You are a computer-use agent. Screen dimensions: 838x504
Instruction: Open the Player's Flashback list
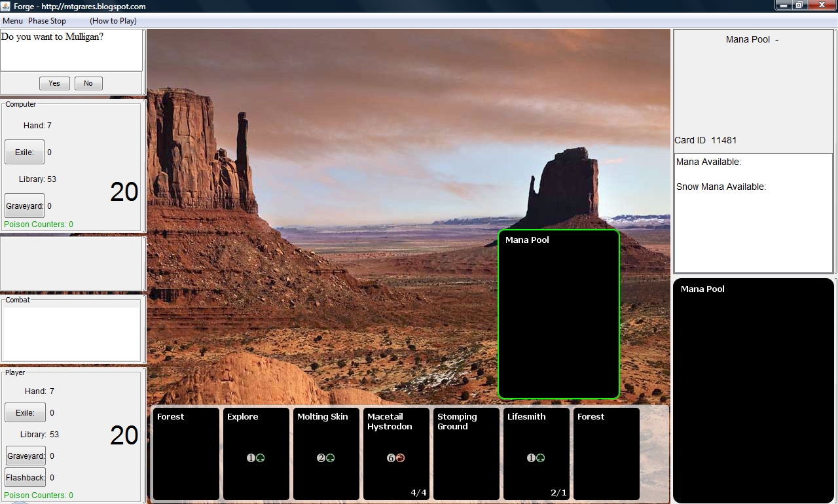tap(26, 478)
